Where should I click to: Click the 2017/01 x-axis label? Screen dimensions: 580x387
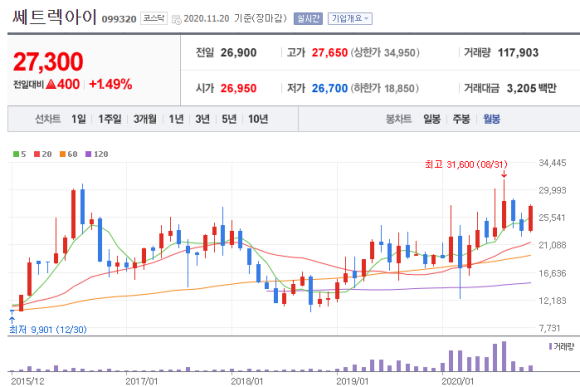141,381
